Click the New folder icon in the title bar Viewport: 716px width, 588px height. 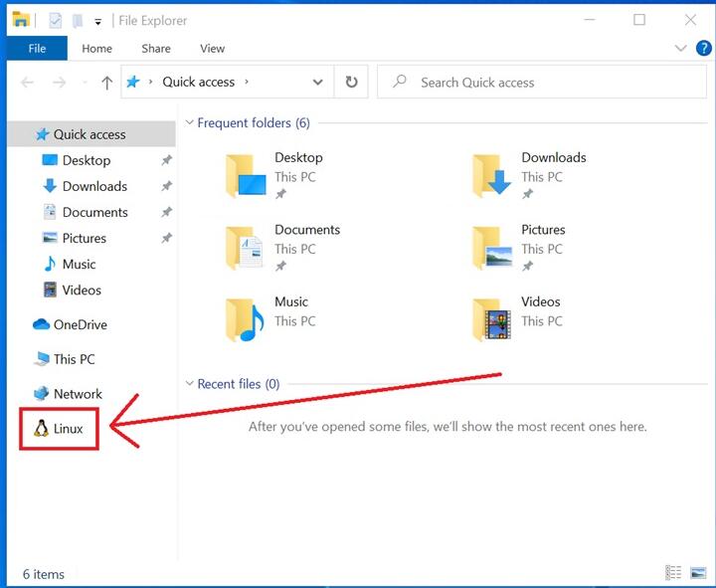pyautogui.click(x=78, y=21)
